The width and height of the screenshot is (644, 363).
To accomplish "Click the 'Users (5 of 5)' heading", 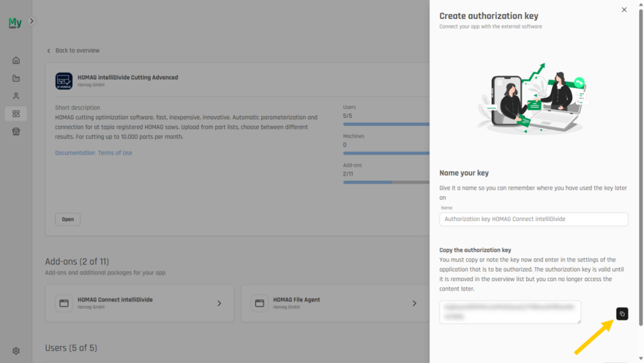I will coord(71,348).
